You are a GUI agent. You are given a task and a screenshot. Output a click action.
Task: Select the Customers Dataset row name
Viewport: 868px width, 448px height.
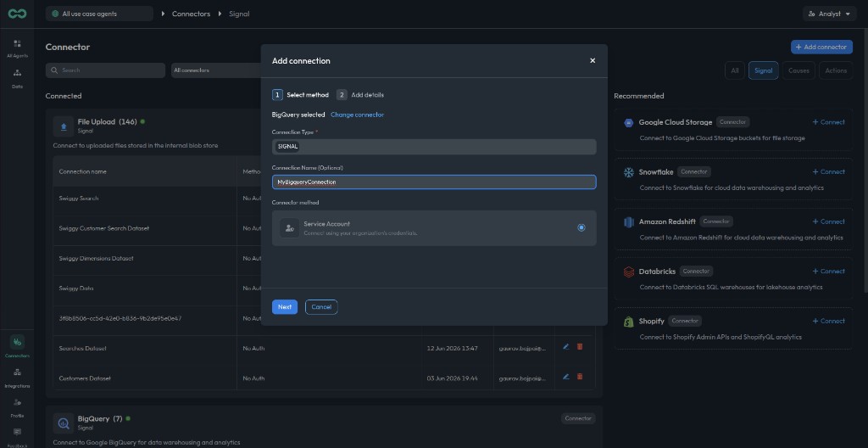(x=85, y=378)
